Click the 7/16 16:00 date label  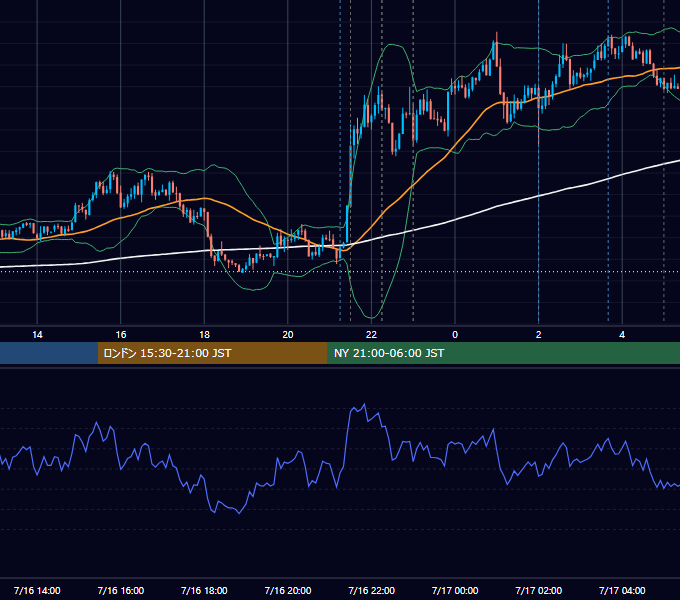[121, 590]
